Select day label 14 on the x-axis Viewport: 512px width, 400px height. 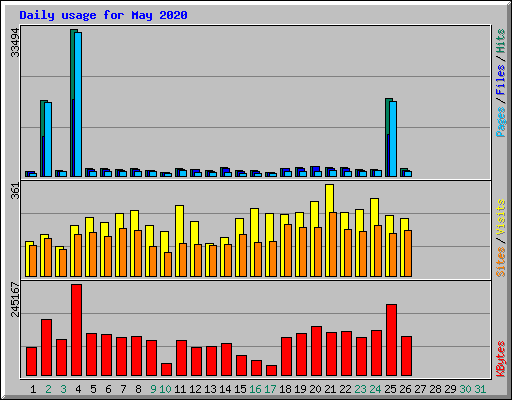(x=225, y=389)
